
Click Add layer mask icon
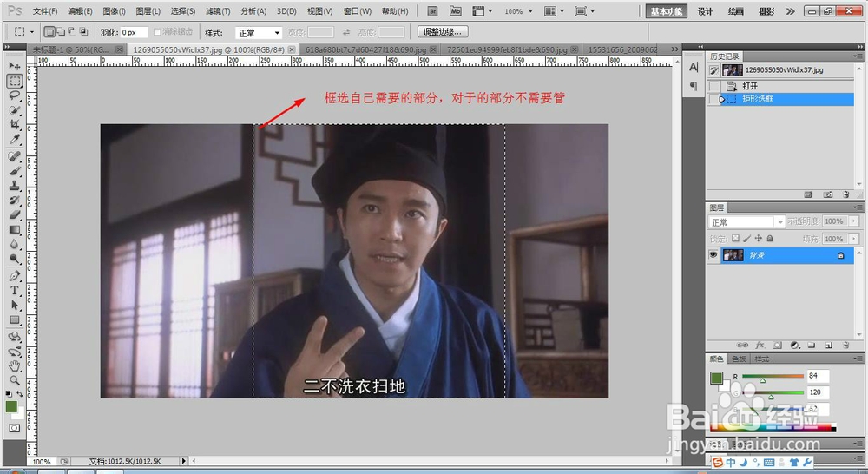coord(777,345)
